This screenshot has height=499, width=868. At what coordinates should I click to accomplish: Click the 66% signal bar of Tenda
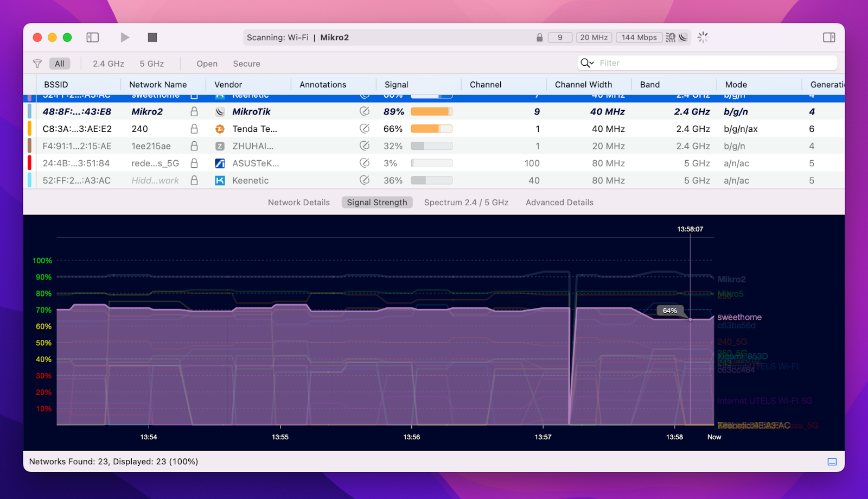coord(431,129)
